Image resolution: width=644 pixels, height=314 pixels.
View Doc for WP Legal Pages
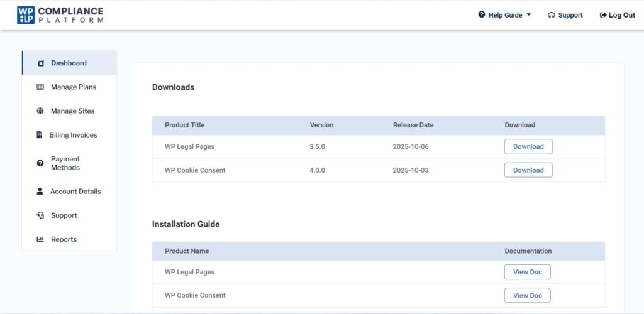[528, 272]
